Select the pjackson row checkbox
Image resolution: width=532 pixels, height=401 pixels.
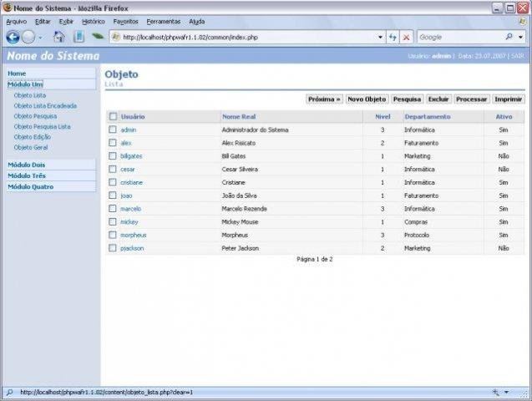[113, 248]
